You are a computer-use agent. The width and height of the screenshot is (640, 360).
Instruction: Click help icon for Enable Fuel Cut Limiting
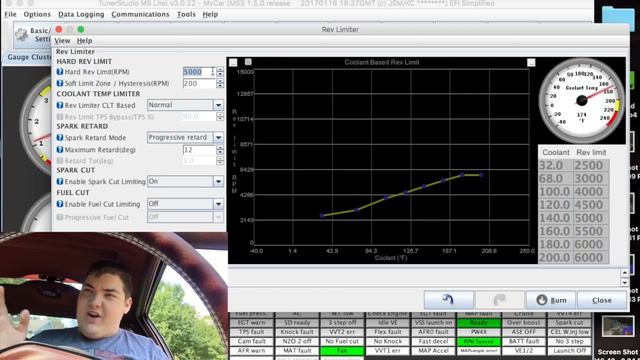coord(60,204)
